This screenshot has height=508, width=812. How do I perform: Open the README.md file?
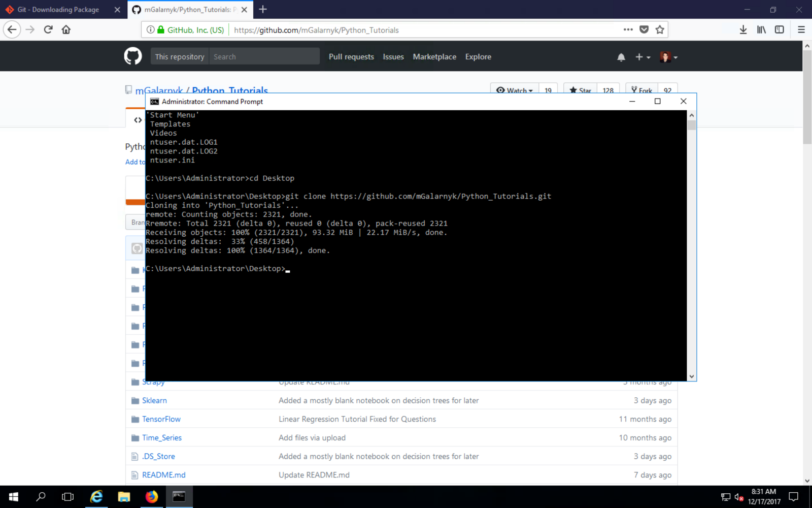(164, 475)
